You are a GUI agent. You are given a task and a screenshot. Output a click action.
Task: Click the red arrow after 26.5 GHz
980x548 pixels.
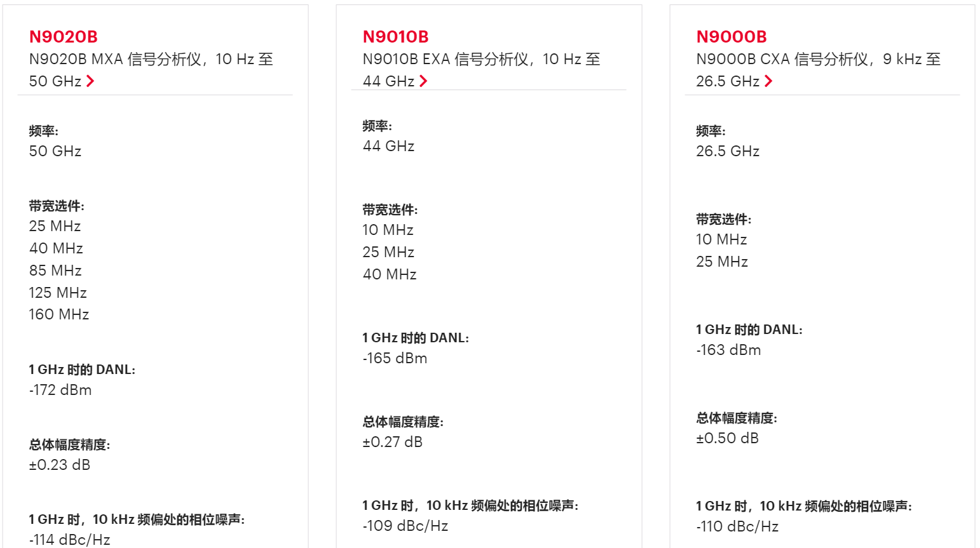tap(768, 81)
